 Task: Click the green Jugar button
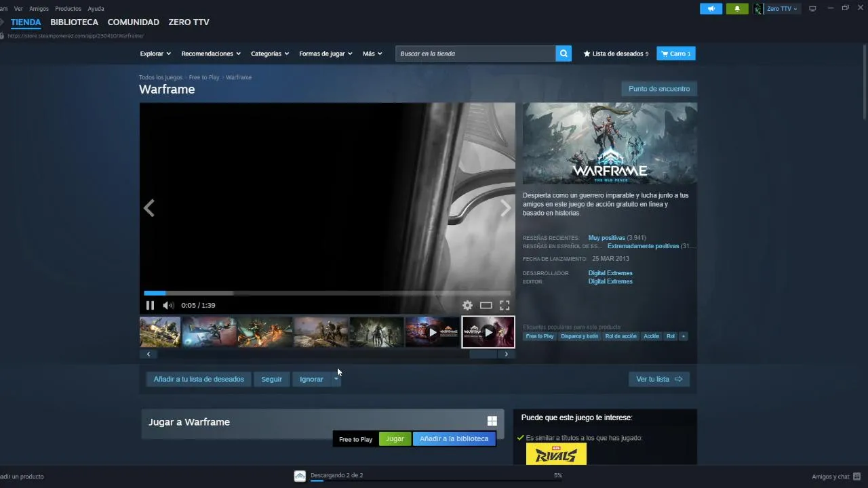coord(395,439)
